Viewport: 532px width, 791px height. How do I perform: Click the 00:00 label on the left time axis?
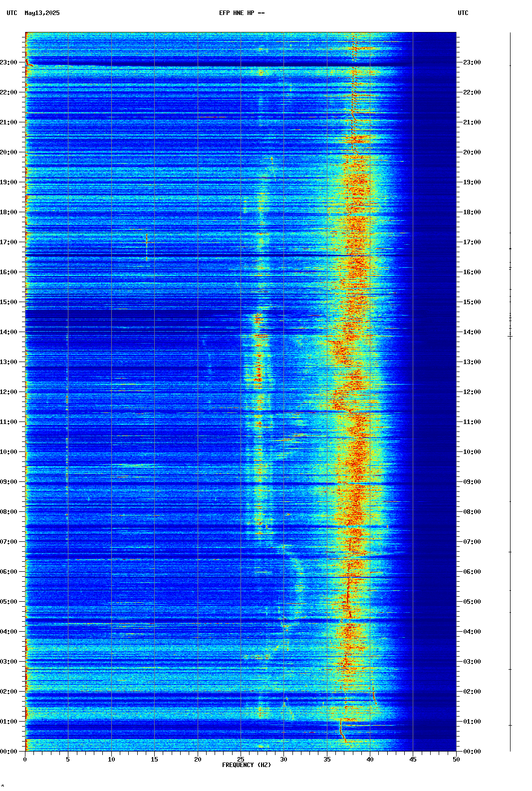(x=8, y=752)
